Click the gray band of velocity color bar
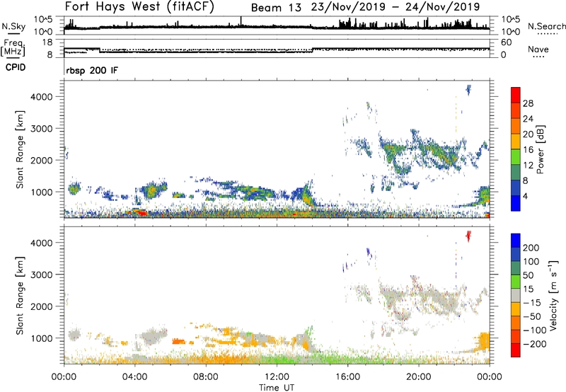 point(516,296)
